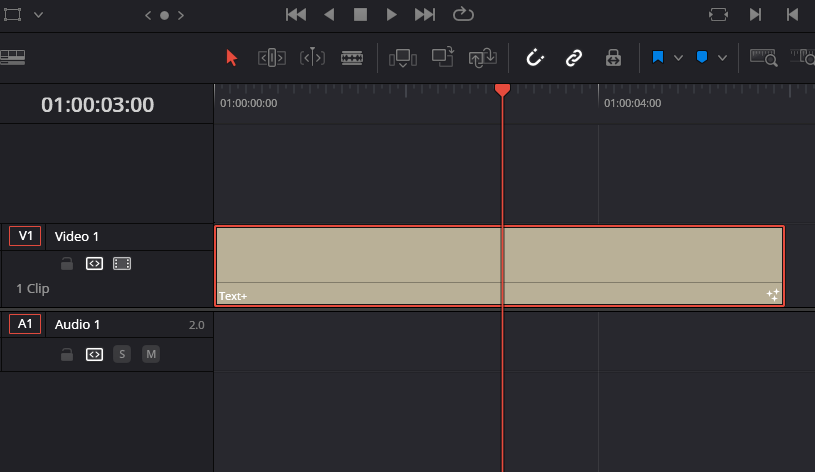Click the Replace Clip button
Viewport: 815px width, 472px height.
pyautogui.click(x=482, y=58)
